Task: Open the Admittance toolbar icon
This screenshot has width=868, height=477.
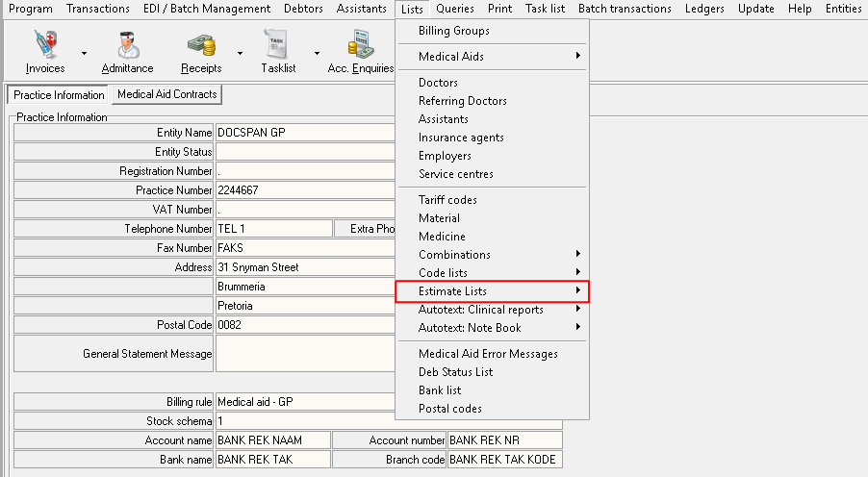Action: click(127, 45)
